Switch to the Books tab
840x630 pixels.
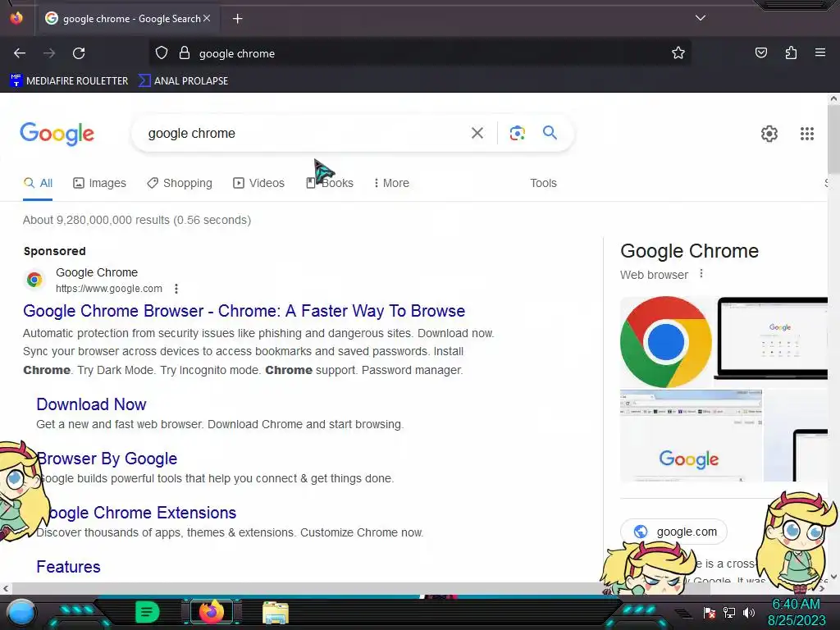click(x=330, y=183)
